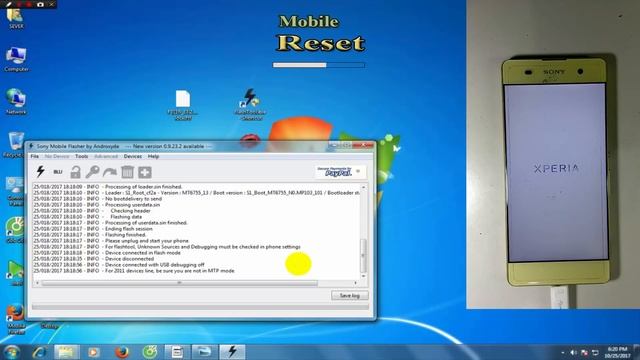The image size is (640, 360).
Task: Click the notepad document taskbar icon
Action: pos(177,352)
